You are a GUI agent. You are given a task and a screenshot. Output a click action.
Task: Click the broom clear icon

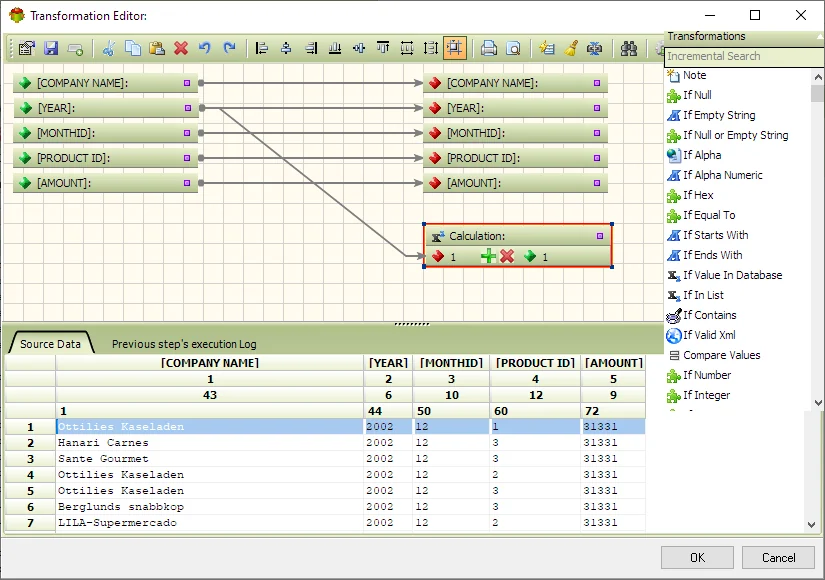click(571, 48)
